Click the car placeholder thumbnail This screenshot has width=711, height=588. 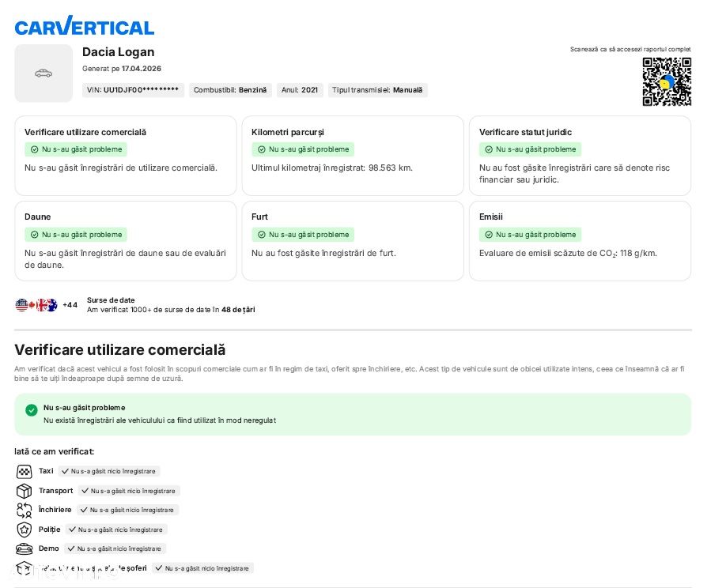point(43,73)
